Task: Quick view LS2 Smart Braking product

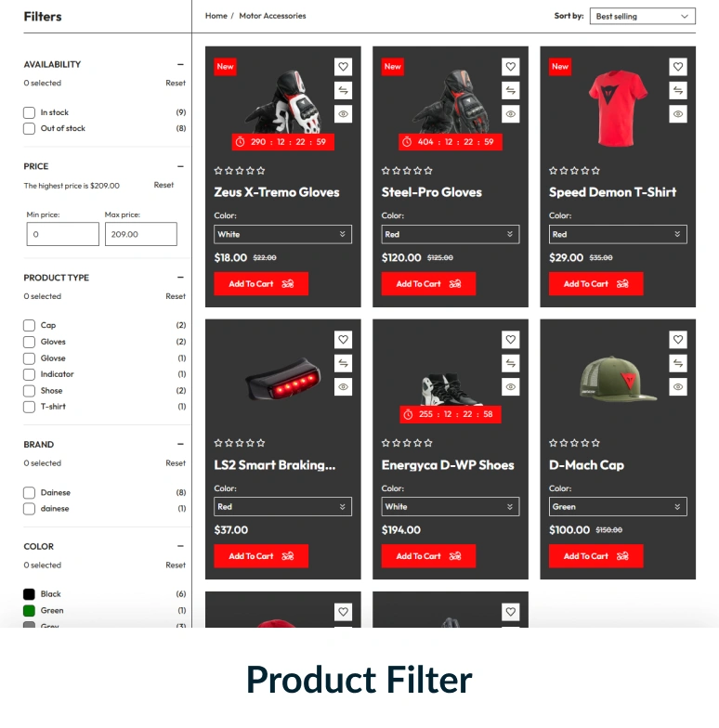Action: 343,387
